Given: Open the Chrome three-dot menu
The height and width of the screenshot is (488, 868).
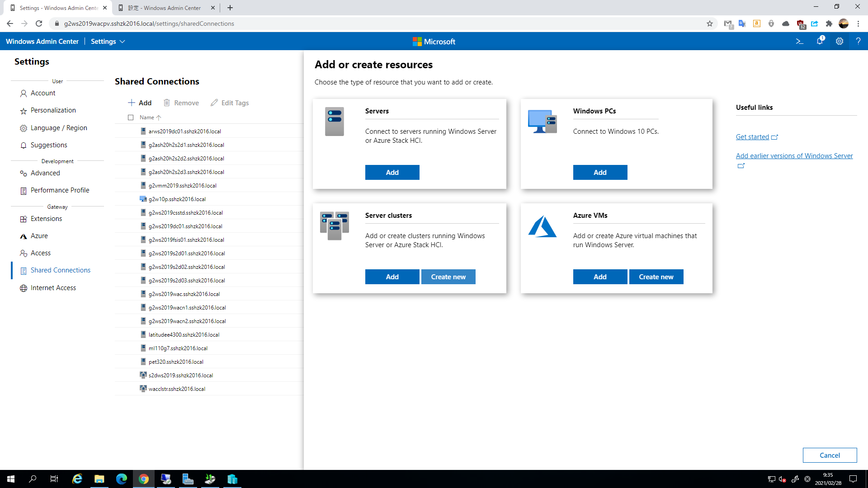Looking at the screenshot, I should pos(858,23).
